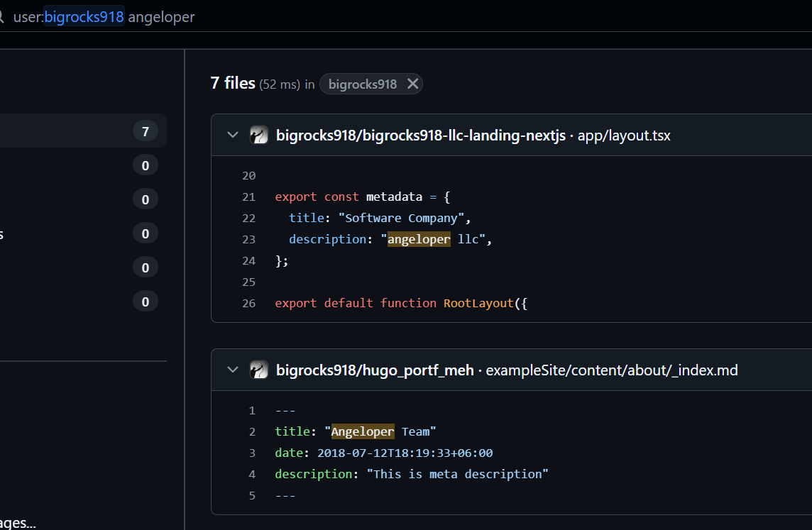Screen dimensions: 812x530
Task: Click the 'This is meta description' string
Action: (457, 474)
